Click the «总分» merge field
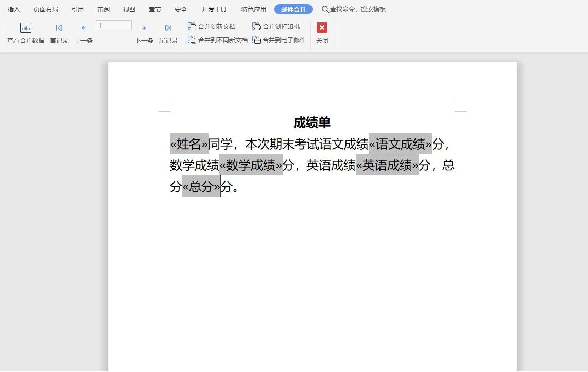This screenshot has height=372, width=588. click(x=201, y=187)
